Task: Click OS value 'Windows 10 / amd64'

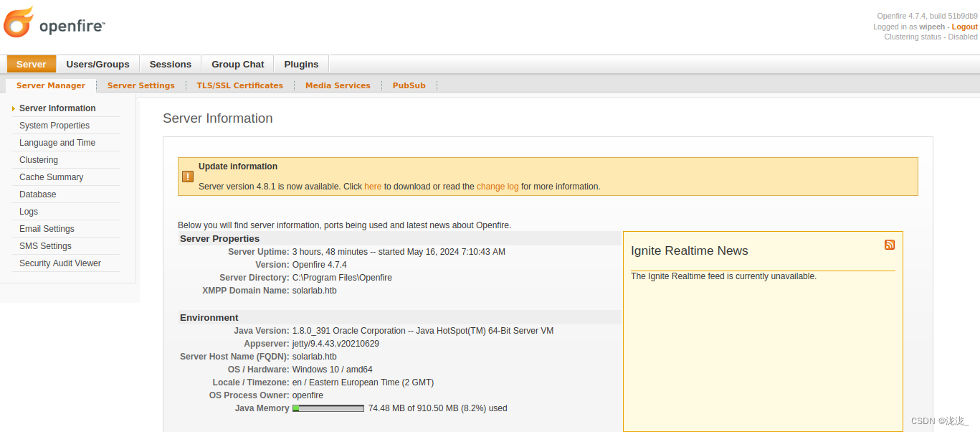Action: tap(332, 370)
